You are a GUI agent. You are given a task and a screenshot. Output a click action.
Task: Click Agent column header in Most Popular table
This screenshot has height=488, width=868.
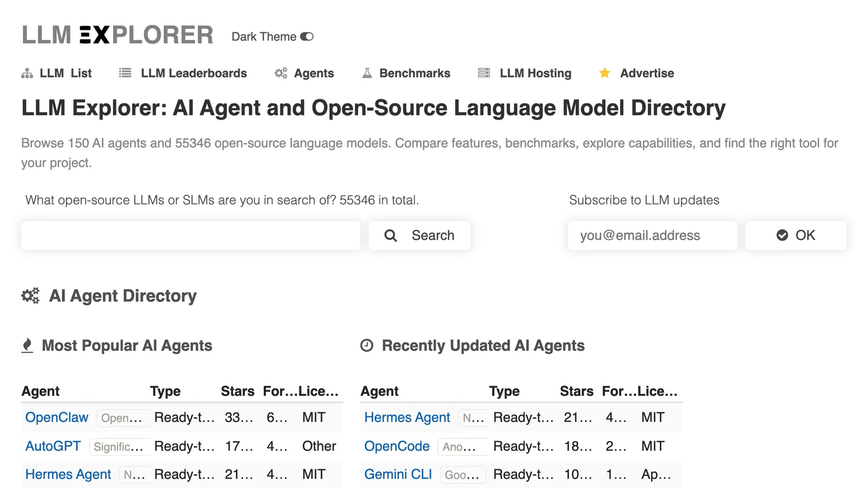coord(41,391)
